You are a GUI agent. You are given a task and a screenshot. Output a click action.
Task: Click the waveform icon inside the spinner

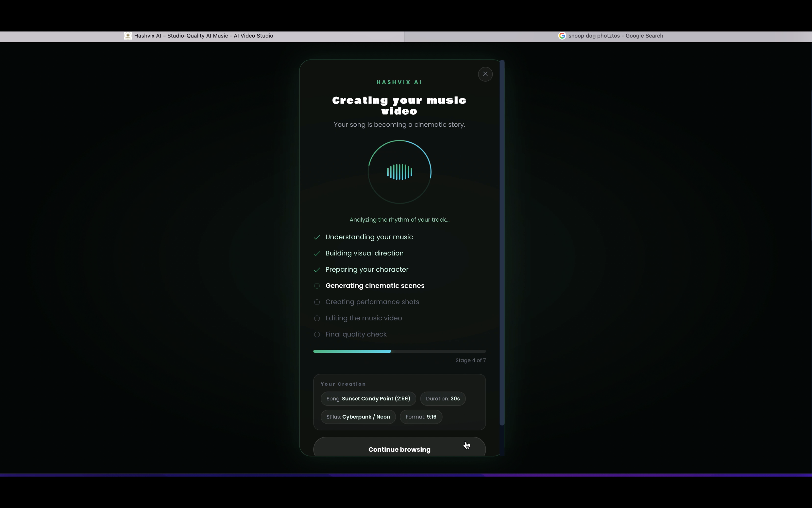[399, 172]
